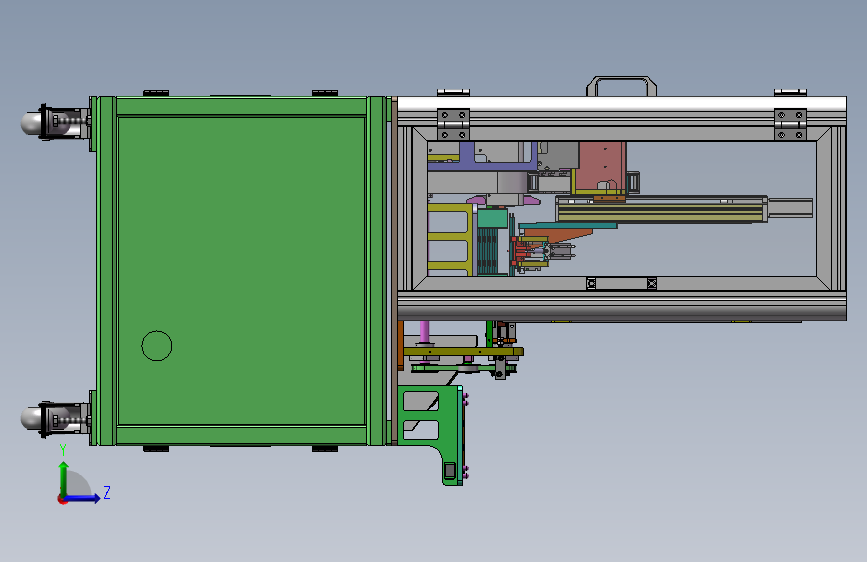Select the pinkish-red block inside the frame
The height and width of the screenshot is (562, 867).
pos(601,168)
